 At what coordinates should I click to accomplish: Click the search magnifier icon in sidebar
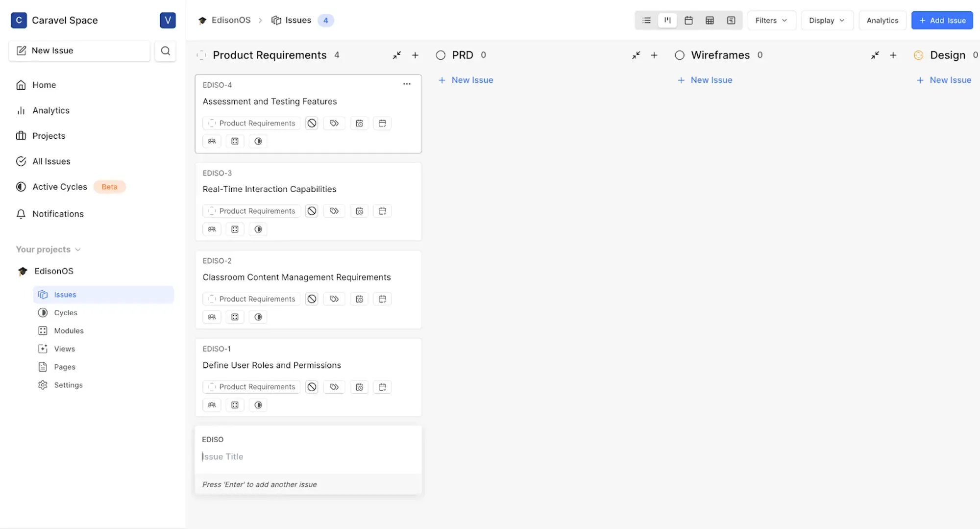coord(166,50)
